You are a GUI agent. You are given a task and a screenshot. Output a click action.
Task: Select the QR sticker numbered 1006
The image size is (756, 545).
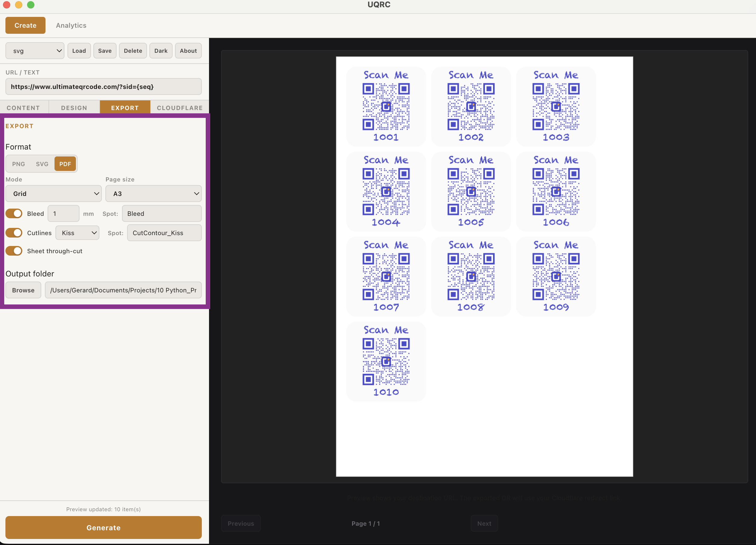(556, 191)
